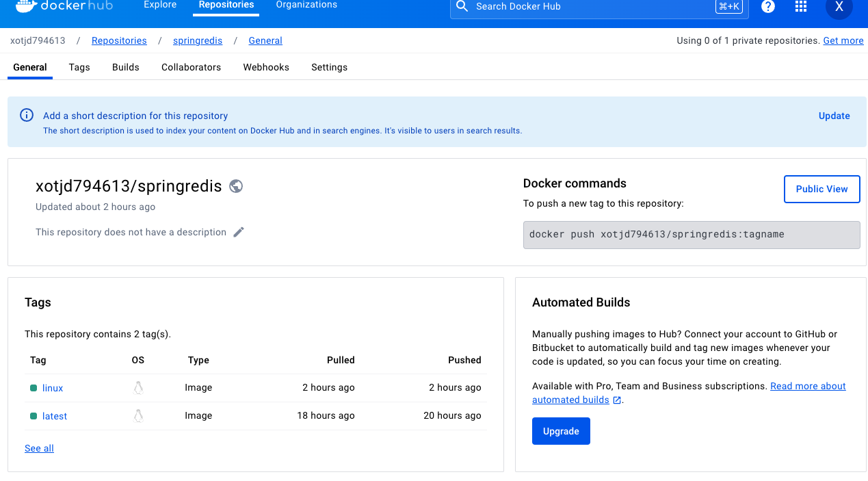The height and width of the screenshot is (481, 868).
Task: Click 'Add a short description for this repository' text
Action: [x=135, y=116]
